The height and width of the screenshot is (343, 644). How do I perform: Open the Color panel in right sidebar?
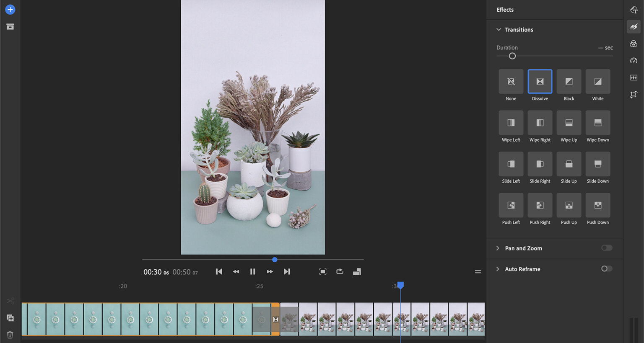pos(634,44)
